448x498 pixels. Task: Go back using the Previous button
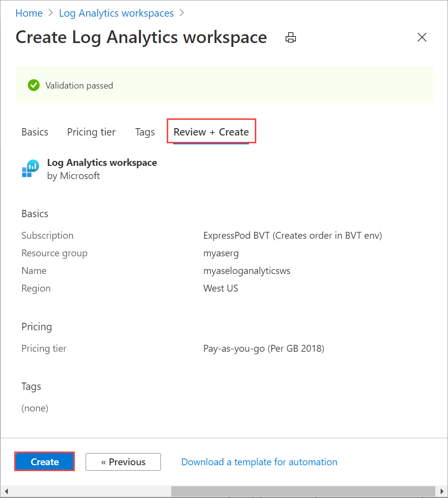click(x=123, y=461)
